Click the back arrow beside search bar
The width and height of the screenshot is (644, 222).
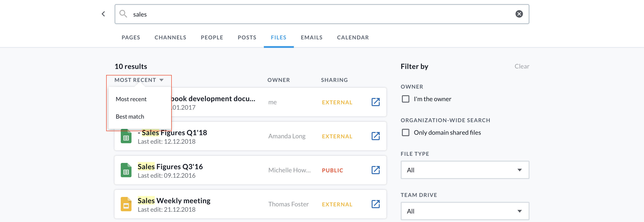[x=103, y=14]
